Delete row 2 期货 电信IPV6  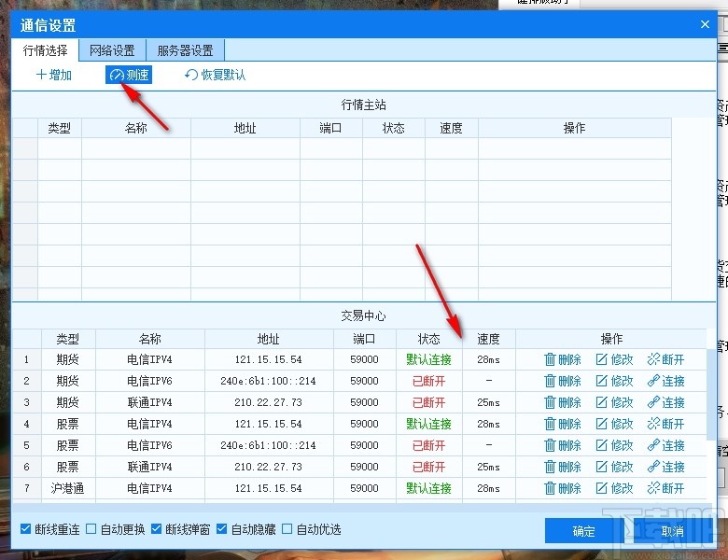point(562,381)
